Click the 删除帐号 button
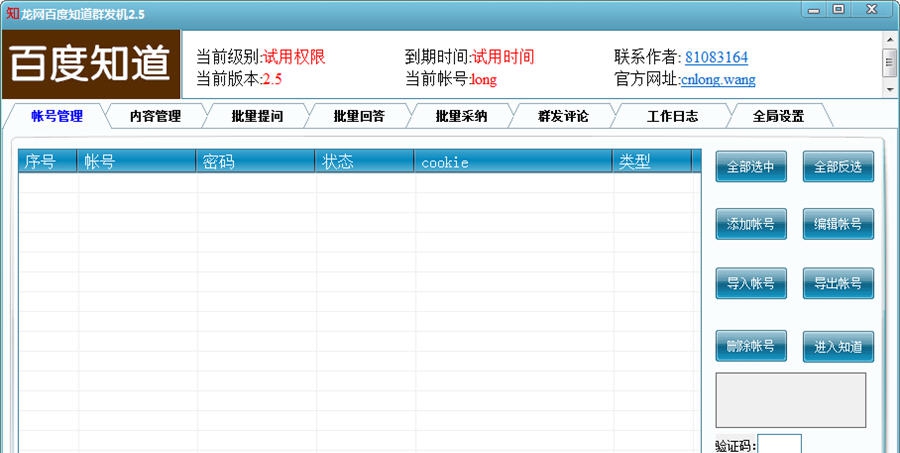Viewport: 900px width, 453px height. 751,346
